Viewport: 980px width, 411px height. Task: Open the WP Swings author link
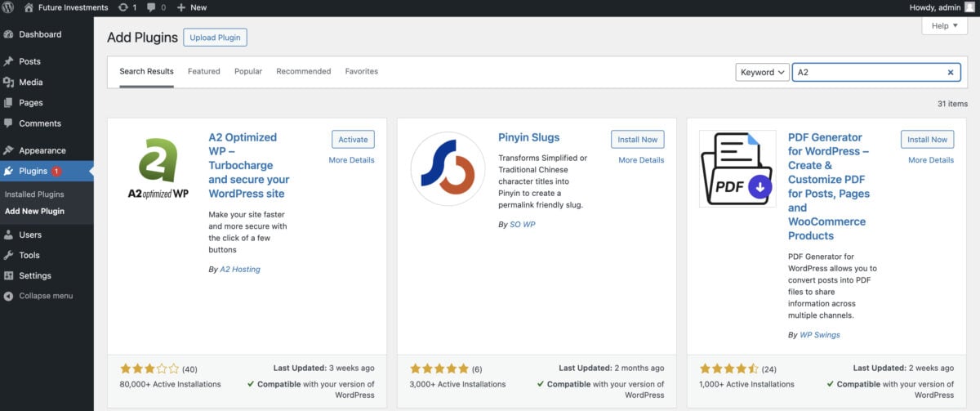pyautogui.click(x=820, y=335)
